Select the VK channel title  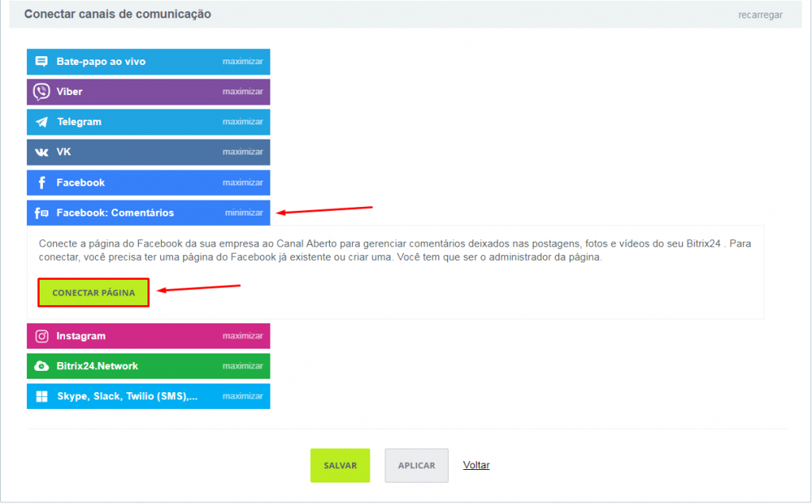coord(63,152)
